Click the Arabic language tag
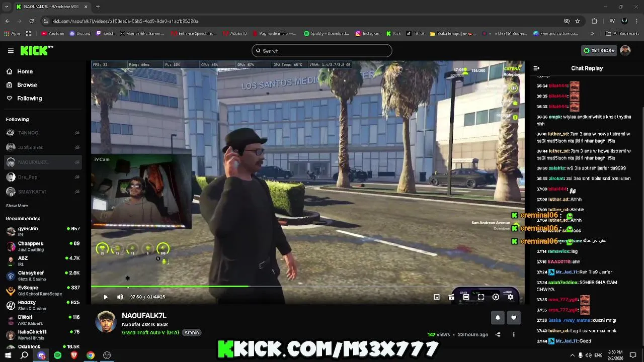Image resolution: width=644 pixels, height=362 pixels. tap(191, 332)
